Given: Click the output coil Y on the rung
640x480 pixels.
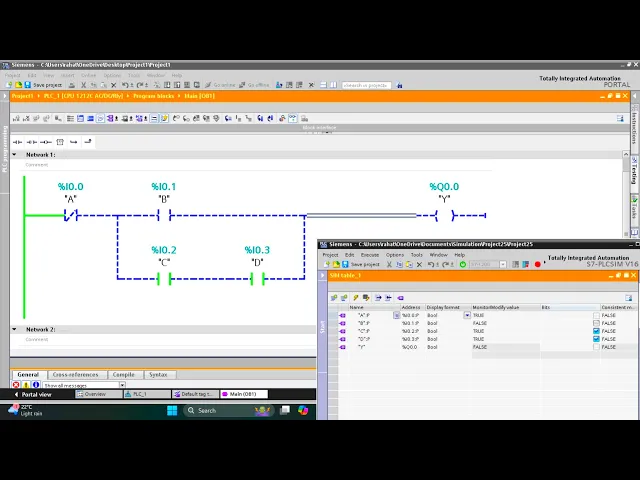Looking at the screenshot, I should tap(444, 215).
